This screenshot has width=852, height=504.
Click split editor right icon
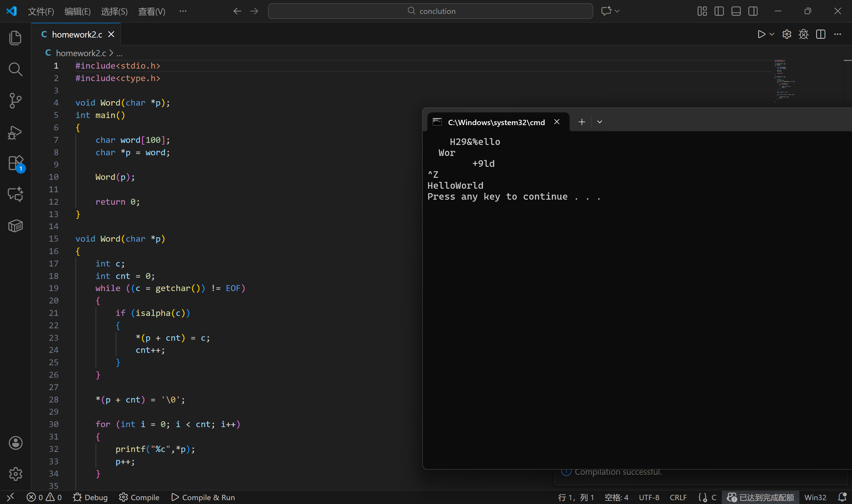pos(820,34)
